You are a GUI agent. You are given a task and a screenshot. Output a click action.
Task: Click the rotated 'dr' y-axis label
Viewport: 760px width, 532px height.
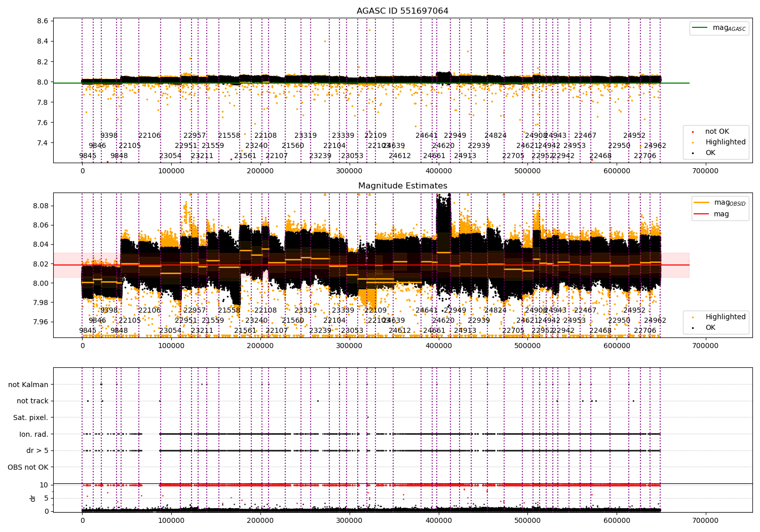[33, 498]
